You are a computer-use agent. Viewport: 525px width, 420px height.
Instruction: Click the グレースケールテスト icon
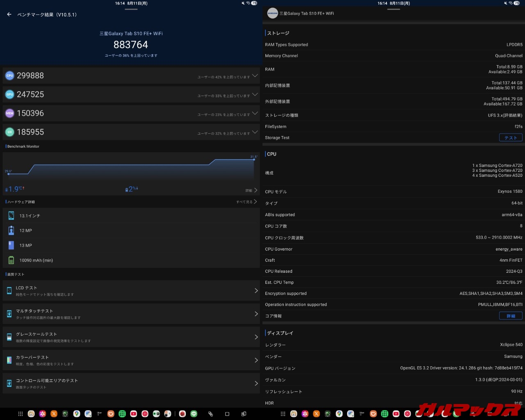[x=9, y=337]
